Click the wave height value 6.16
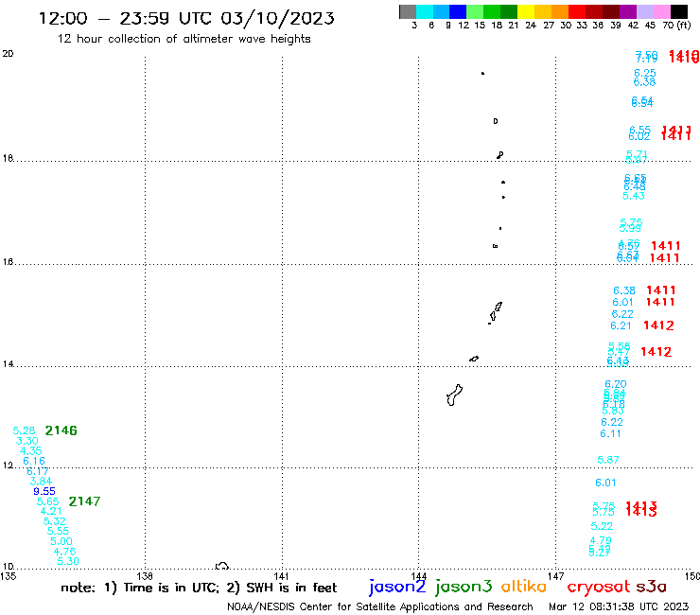This screenshot has width=700, height=615. tap(34, 461)
